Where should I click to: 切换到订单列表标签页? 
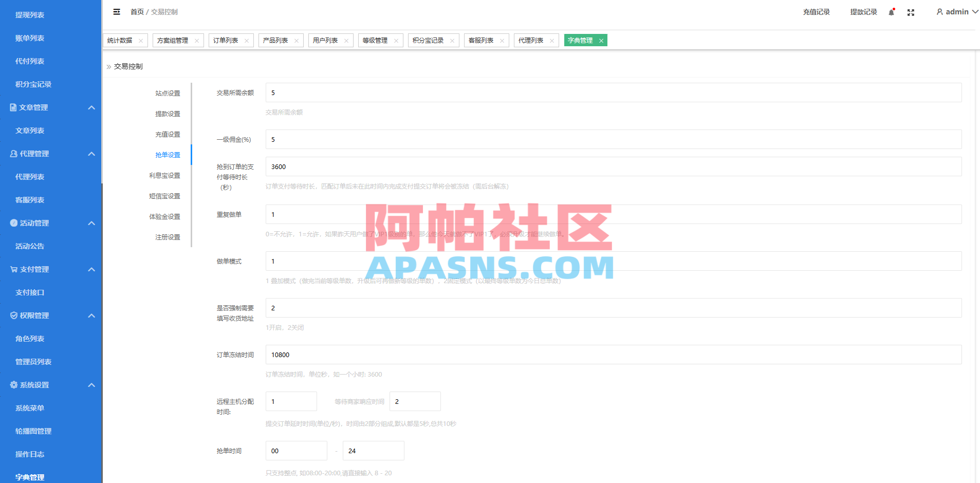pos(227,40)
